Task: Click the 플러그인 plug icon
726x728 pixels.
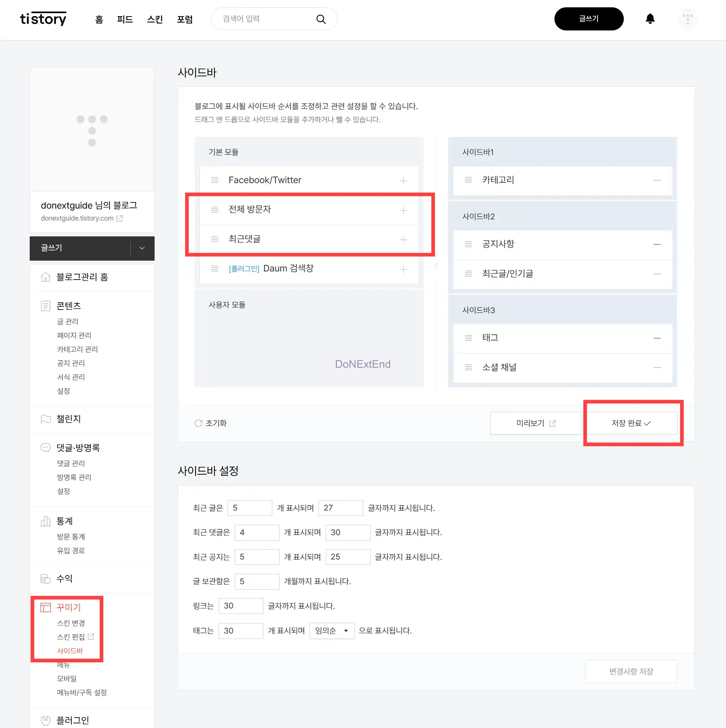Action: (45, 720)
